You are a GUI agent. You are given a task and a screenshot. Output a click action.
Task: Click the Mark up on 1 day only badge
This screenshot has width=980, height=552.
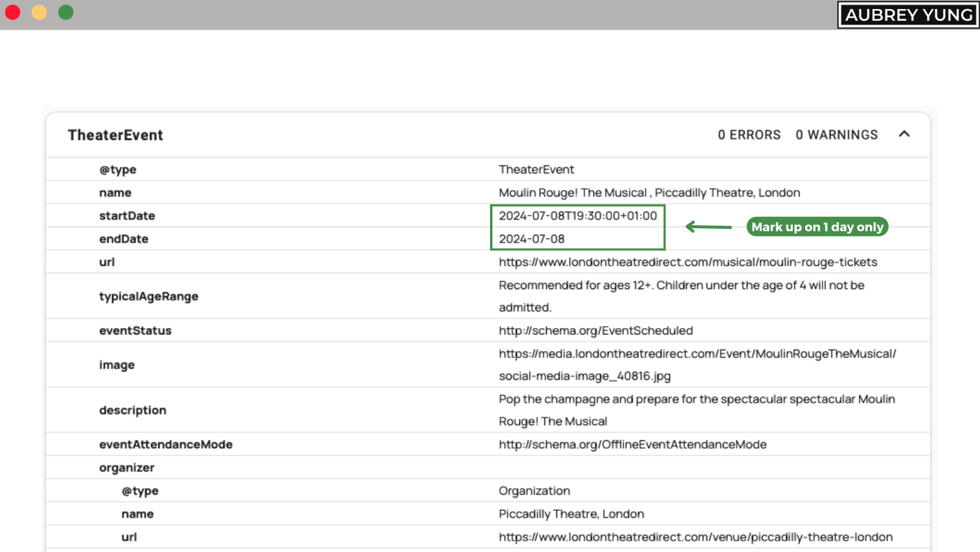coord(817,226)
